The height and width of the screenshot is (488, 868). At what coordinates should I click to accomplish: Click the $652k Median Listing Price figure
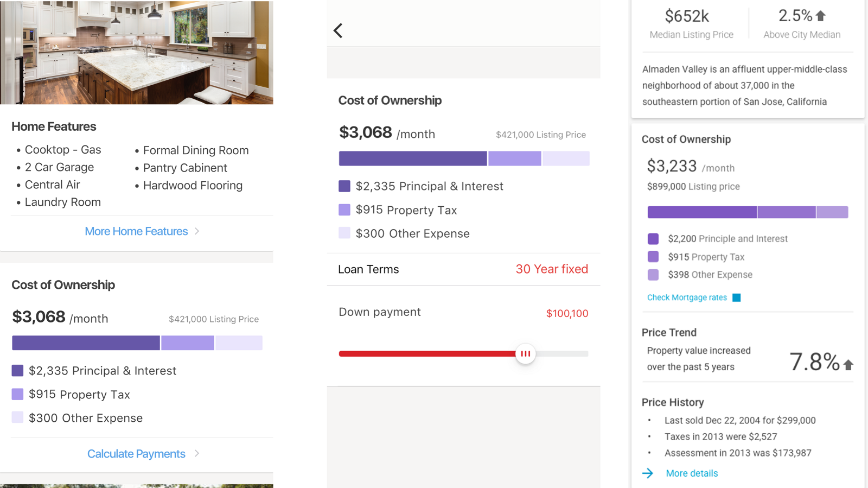687,16
